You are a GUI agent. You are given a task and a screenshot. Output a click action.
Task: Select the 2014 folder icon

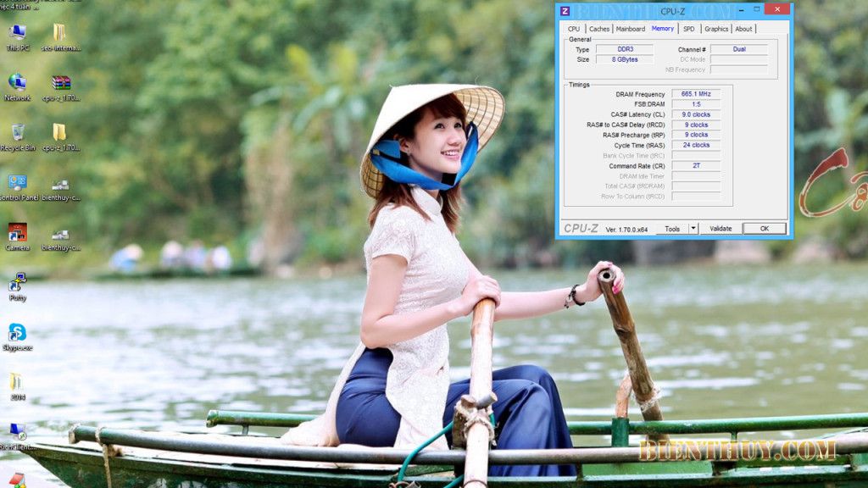click(x=17, y=386)
